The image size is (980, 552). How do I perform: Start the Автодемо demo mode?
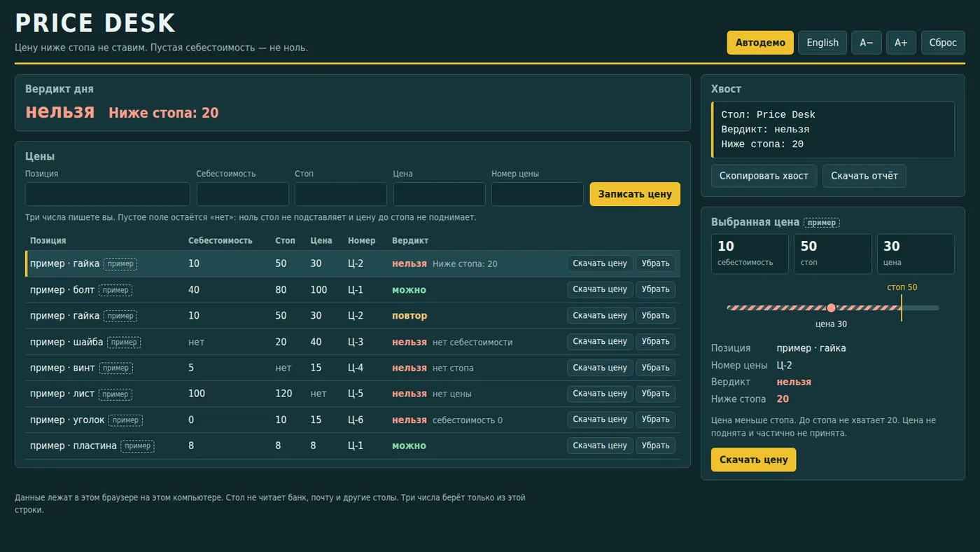pyautogui.click(x=760, y=43)
